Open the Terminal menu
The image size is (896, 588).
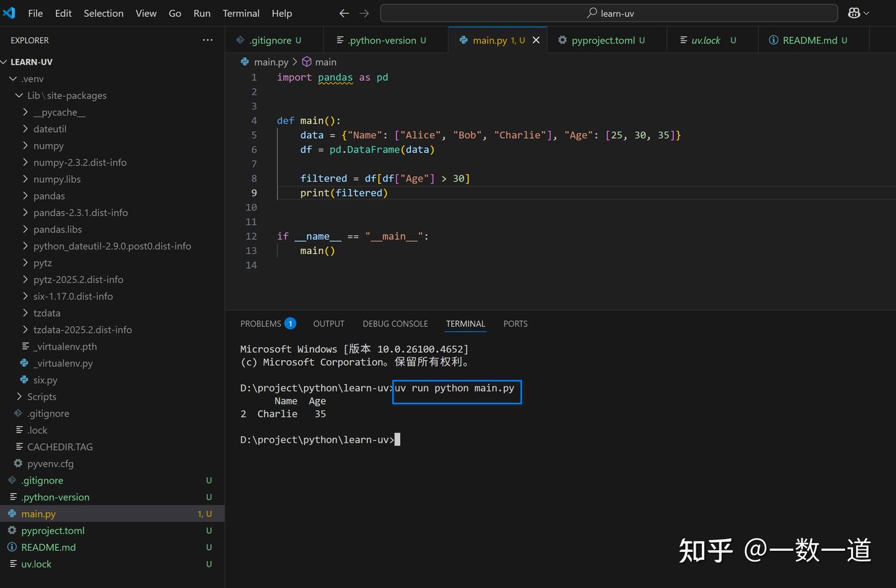click(x=241, y=13)
